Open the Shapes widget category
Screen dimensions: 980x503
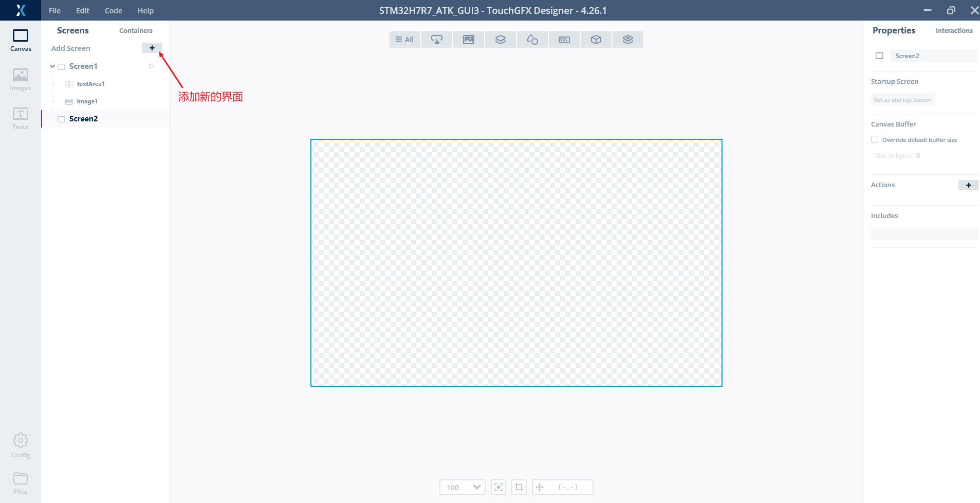tap(532, 40)
